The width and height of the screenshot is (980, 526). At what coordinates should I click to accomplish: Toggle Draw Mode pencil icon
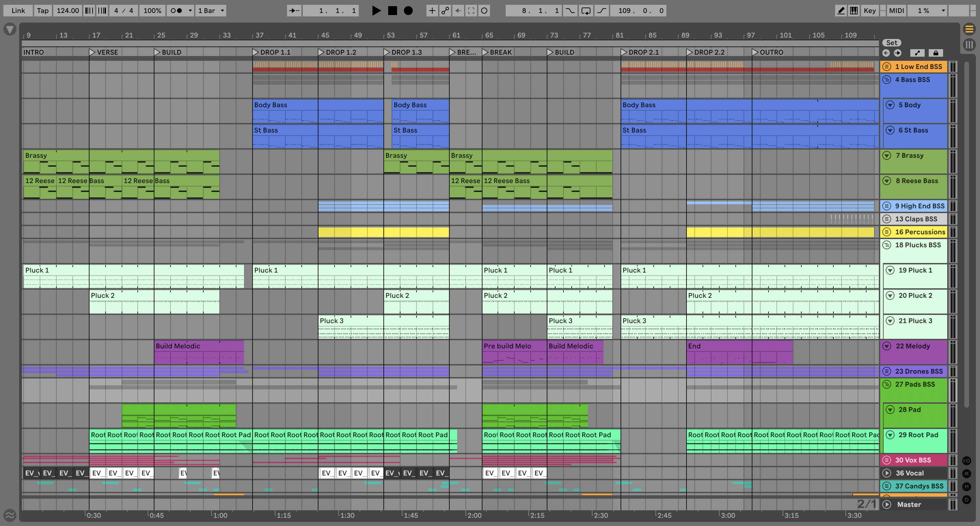click(841, 11)
